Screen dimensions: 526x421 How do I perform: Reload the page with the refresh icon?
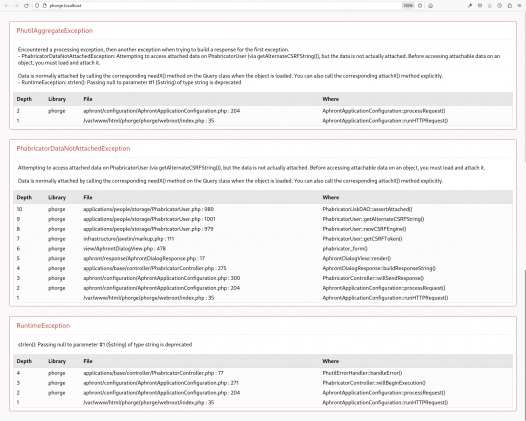(x=26, y=6)
